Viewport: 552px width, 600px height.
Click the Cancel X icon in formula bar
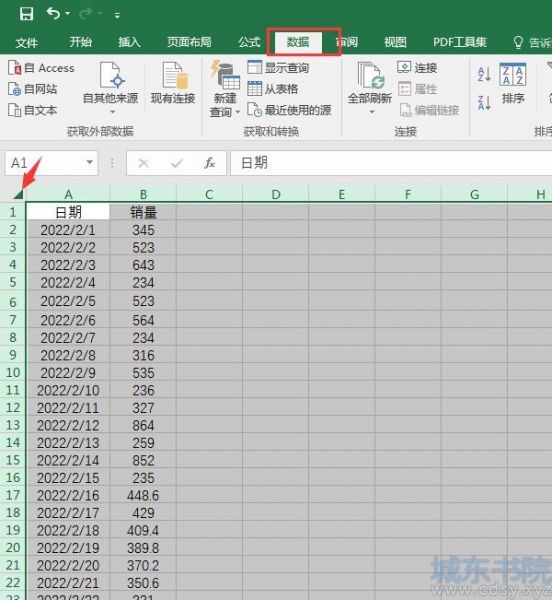tap(143, 163)
